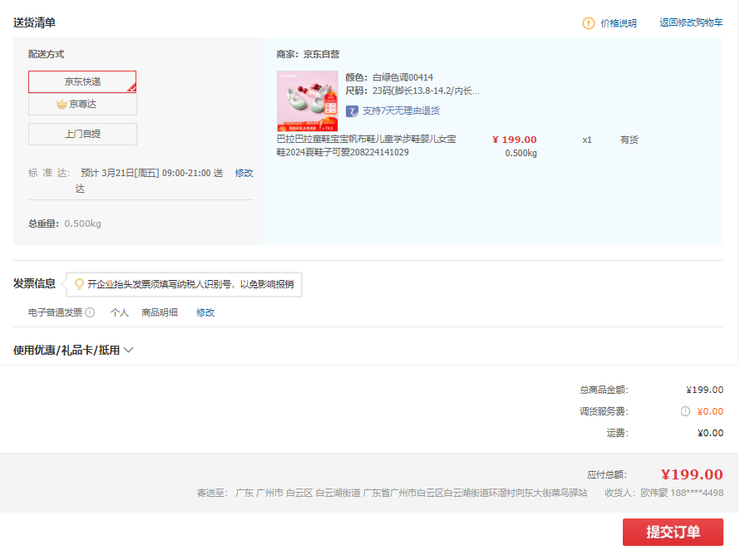This screenshot has width=755, height=560.
Task: Open the 巴拉巴拉童鞋 product title link
Action: (x=366, y=145)
